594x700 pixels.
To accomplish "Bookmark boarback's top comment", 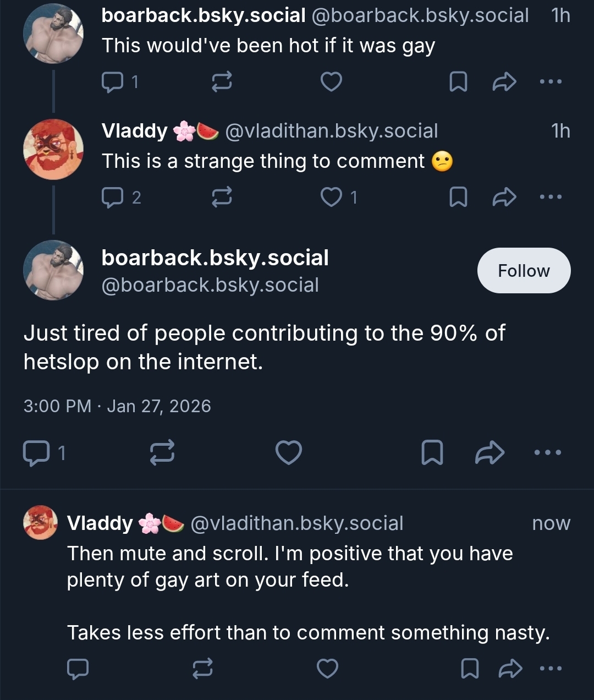I will 458,82.
